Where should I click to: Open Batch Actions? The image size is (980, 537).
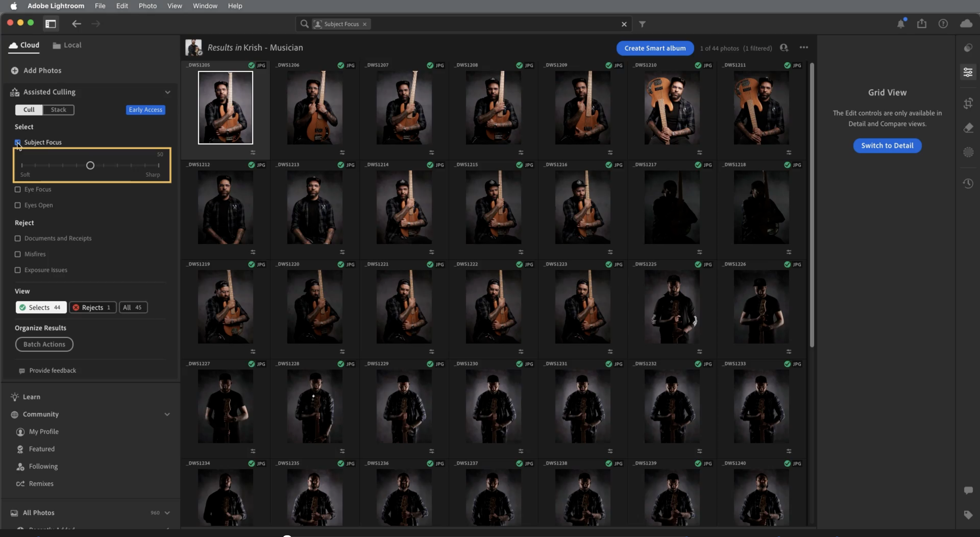tap(44, 344)
